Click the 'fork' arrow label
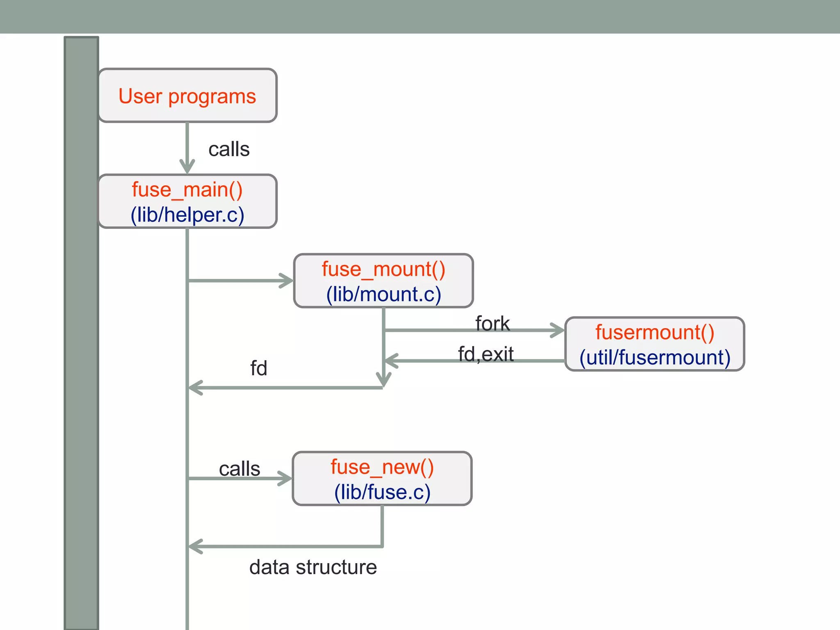This screenshot has width=840, height=630. click(x=492, y=324)
